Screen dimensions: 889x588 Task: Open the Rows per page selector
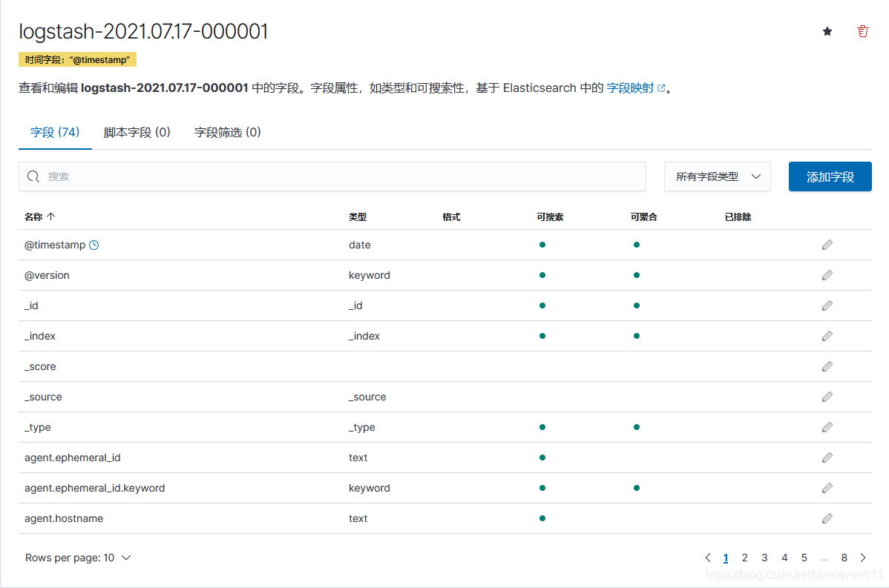[78, 557]
